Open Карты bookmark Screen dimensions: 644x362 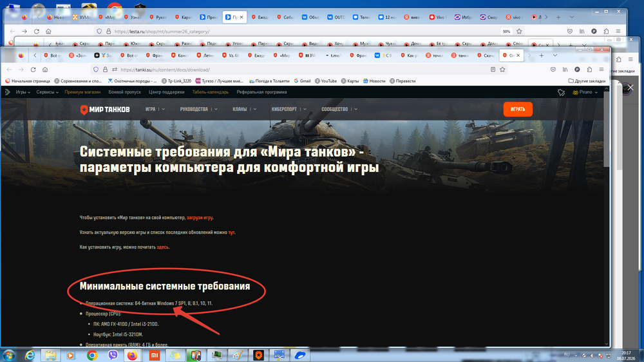pos(350,81)
